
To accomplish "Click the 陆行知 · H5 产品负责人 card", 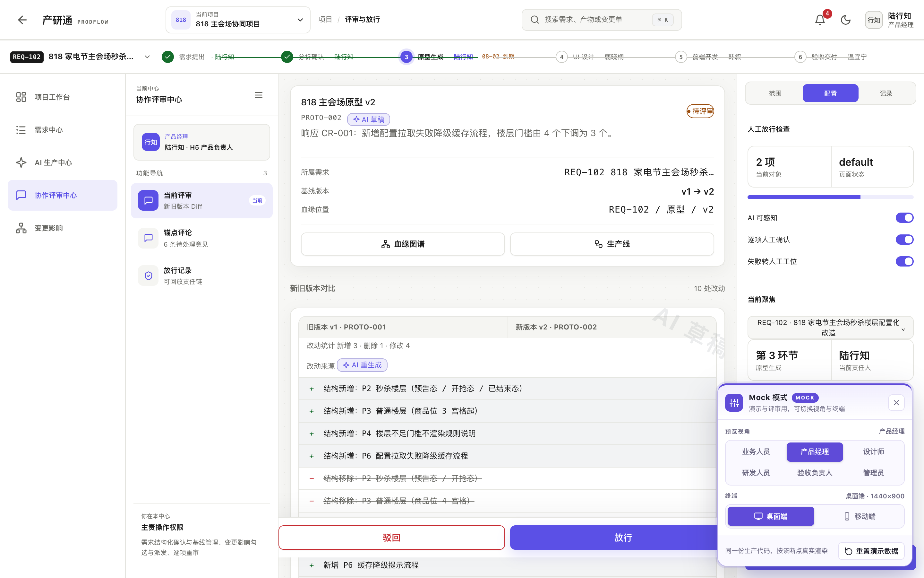I will click(201, 142).
